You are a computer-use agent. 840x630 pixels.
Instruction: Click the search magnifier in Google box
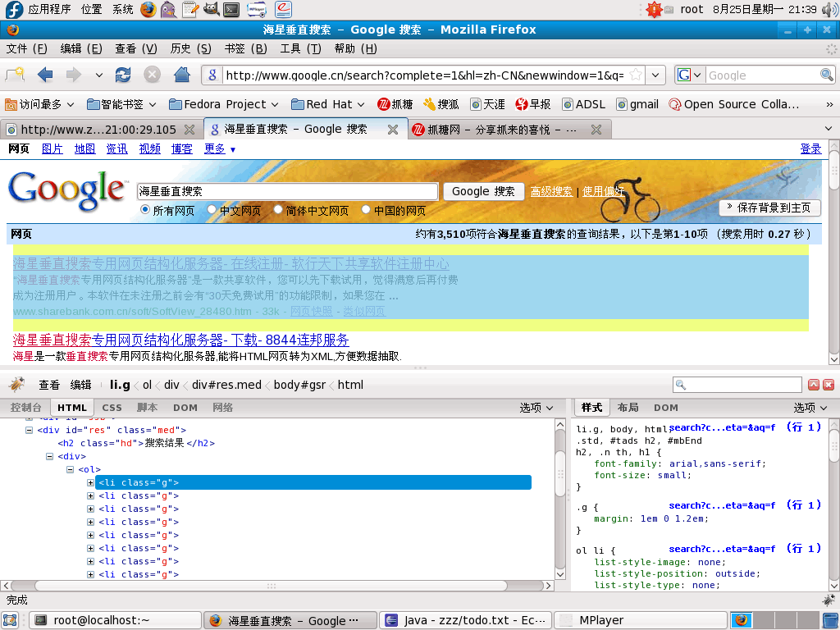click(827, 75)
